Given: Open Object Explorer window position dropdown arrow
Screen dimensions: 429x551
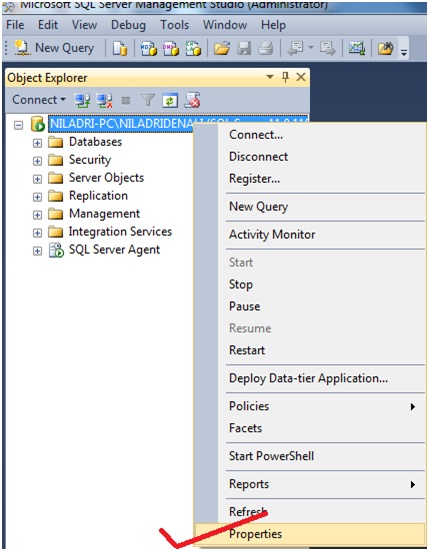Looking at the screenshot, I should click(270, 76).
